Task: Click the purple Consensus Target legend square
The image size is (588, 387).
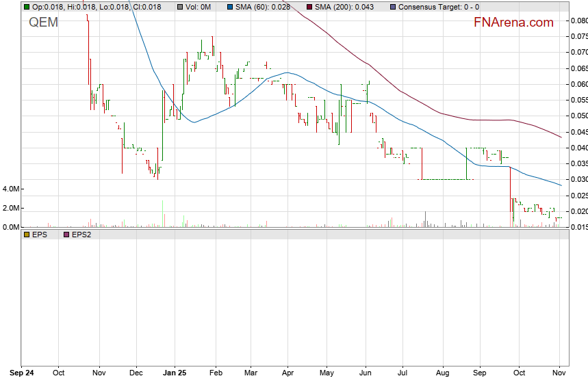Action: click(x=392, y=7)
